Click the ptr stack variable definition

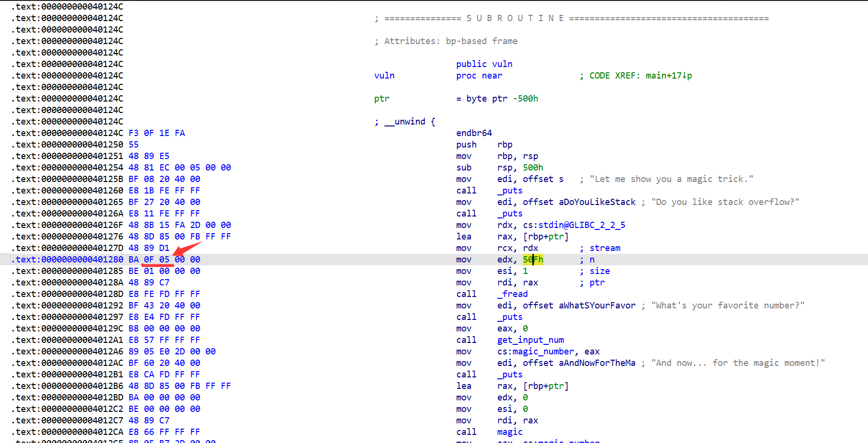click(x=382, y=99)
